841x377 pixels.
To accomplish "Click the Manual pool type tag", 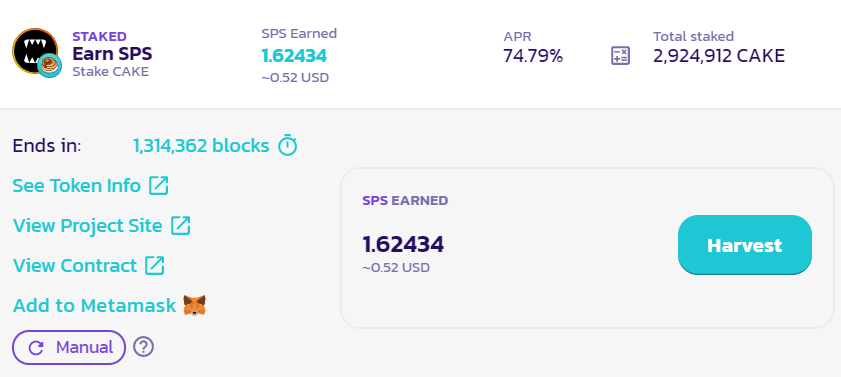I will (69, 348).
